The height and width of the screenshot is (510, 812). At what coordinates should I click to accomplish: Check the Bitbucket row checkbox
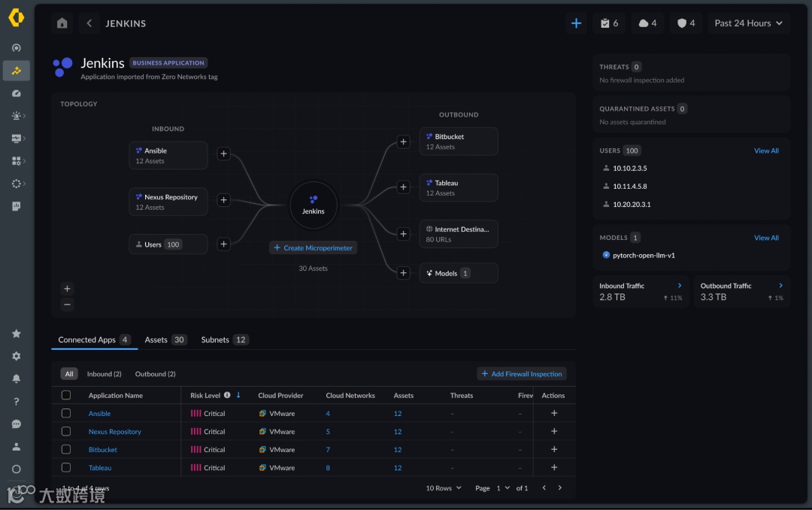coord(65,449)
